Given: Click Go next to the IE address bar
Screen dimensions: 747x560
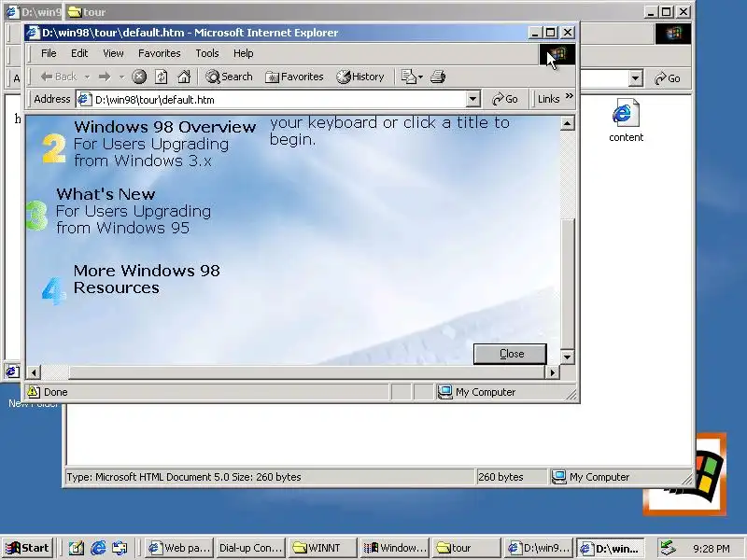Looking at the screenshot, I should [x=505, y=99].
